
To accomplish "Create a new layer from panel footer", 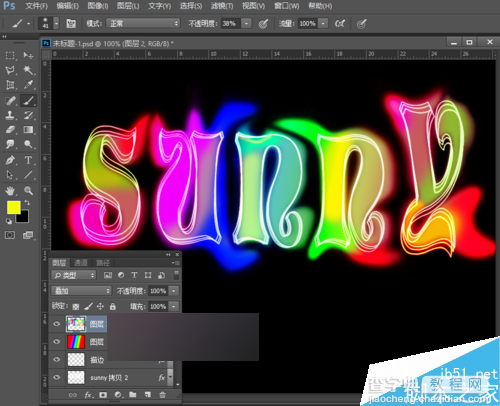I will pyautogui.click(x=148, y=395).
